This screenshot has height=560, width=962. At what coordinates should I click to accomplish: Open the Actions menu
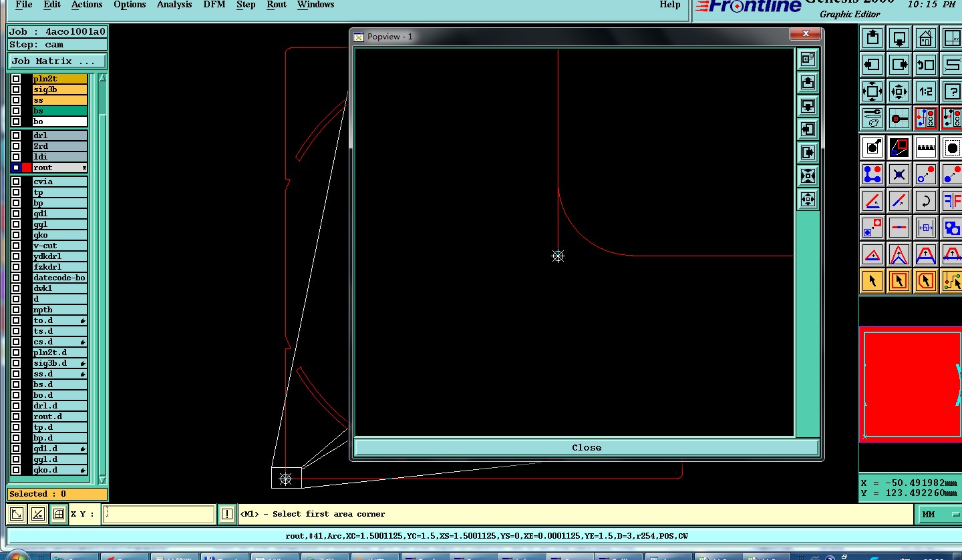(x=87, y=5)
